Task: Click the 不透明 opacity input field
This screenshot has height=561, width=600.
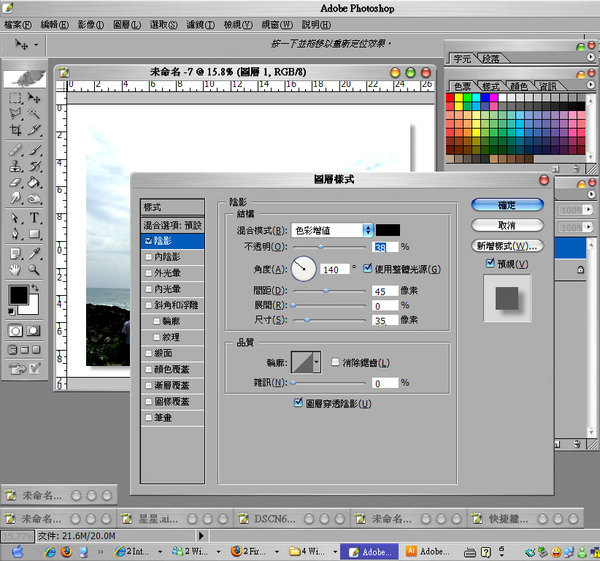Action: 384,246
